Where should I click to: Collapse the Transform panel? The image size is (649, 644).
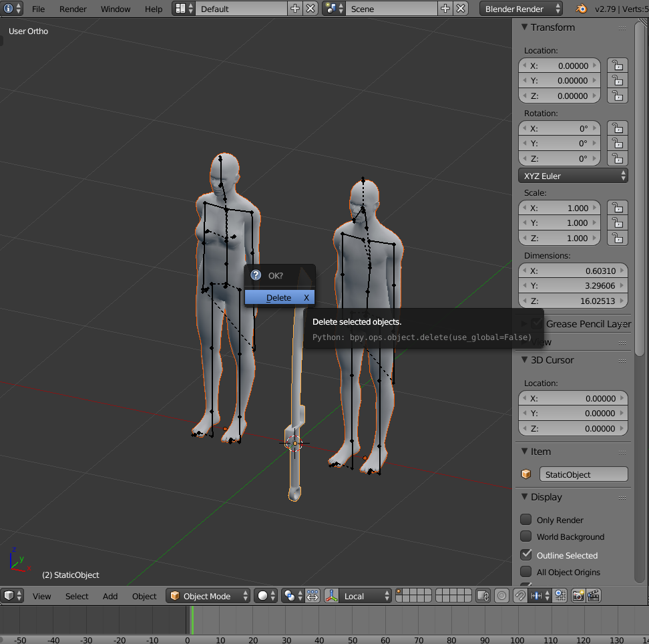coord(524,27)
